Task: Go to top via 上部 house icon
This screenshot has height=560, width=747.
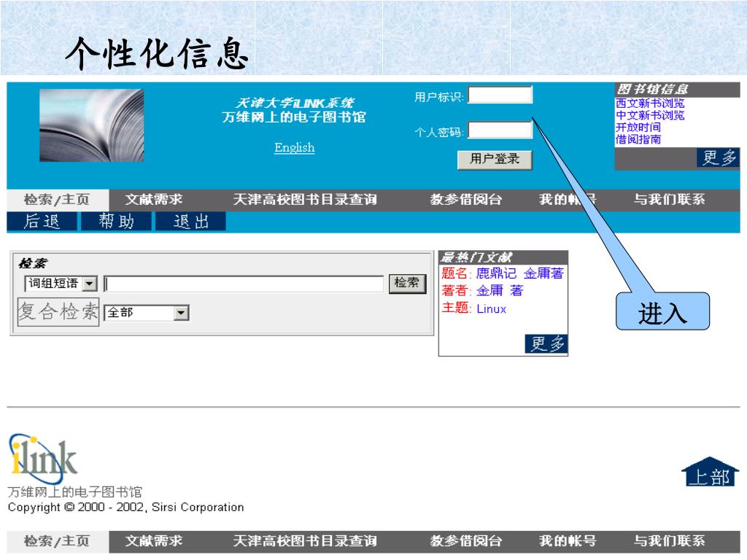Action: click(710, 472)
